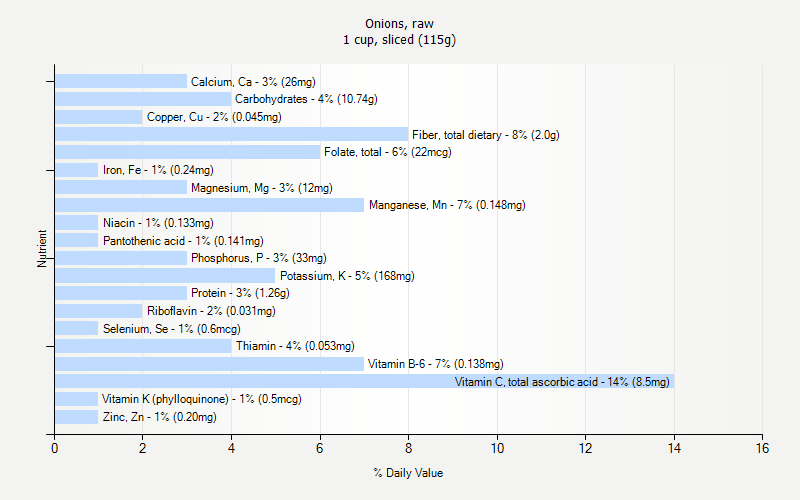Screen dimensions: 800x500
Task: Click the Folate, total - 6% (22mcg) label
Action: tap(388, 152)
